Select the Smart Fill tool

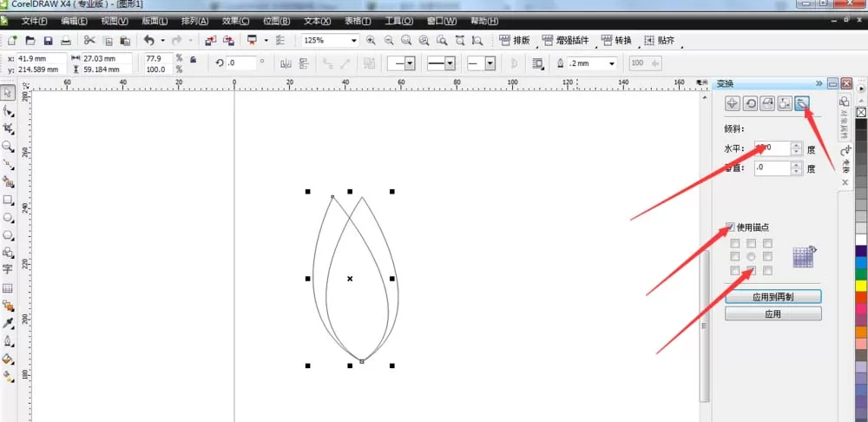click(8, 181)
